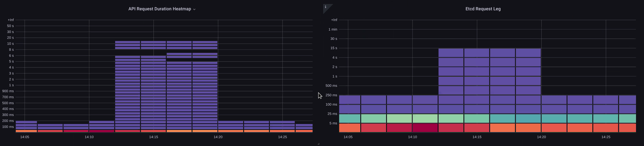
Task: Click the leftmost orange bottom cell in Etcd heatmap
Action: [350, 128]
